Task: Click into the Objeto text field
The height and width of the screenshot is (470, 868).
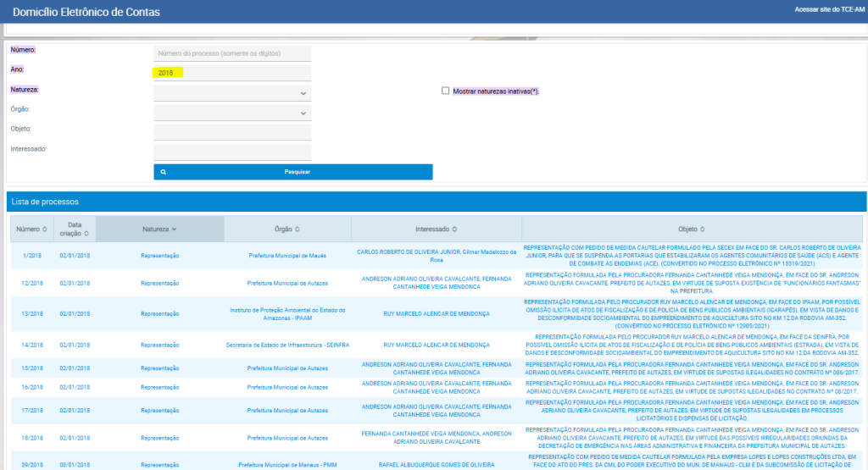Action: 232,132
